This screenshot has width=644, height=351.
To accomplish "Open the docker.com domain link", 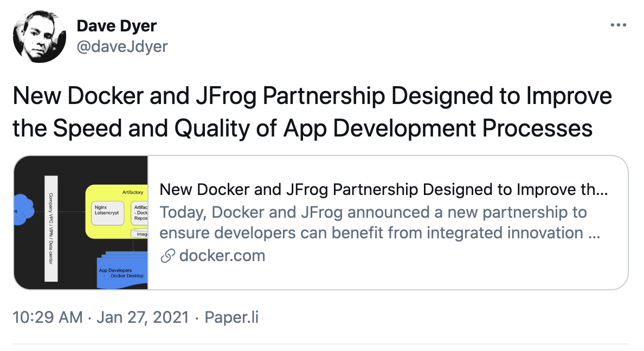I will tap(222, 256).
